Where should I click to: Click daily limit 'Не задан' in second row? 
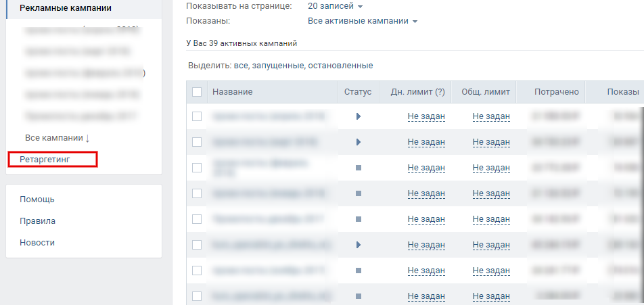point(426,142)
